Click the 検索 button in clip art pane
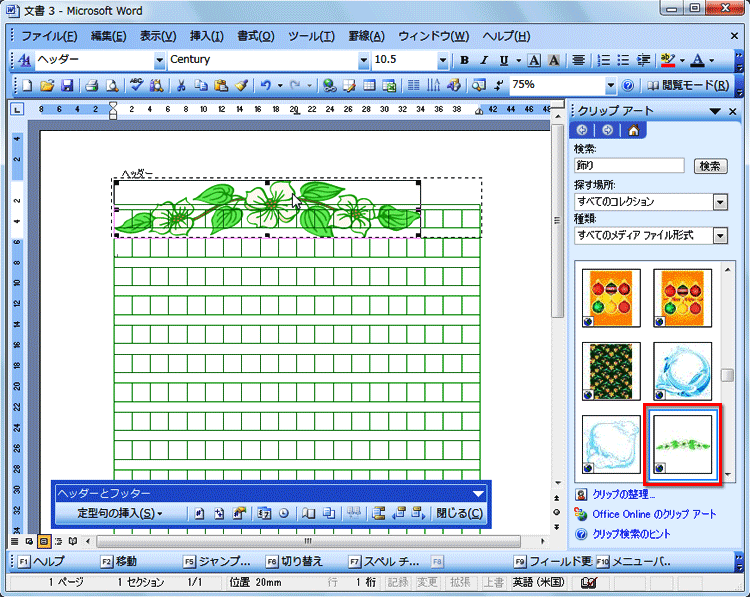 (x=710, y=166)
